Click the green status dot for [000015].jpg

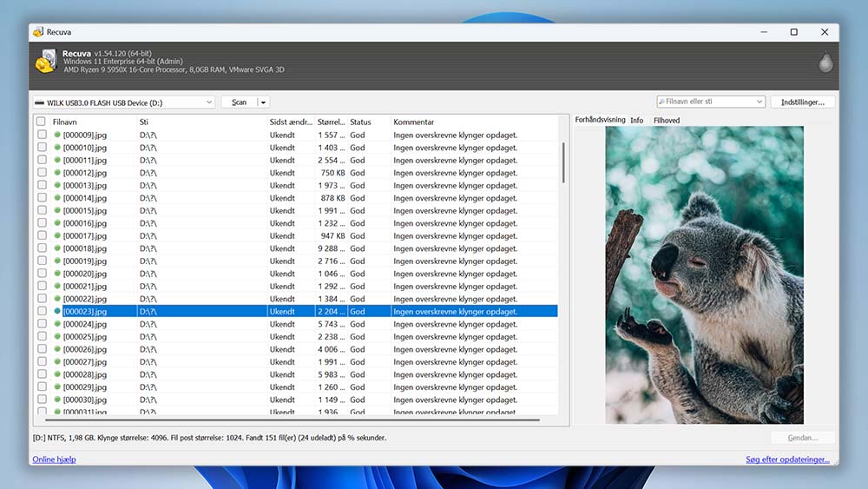(57, 210)
